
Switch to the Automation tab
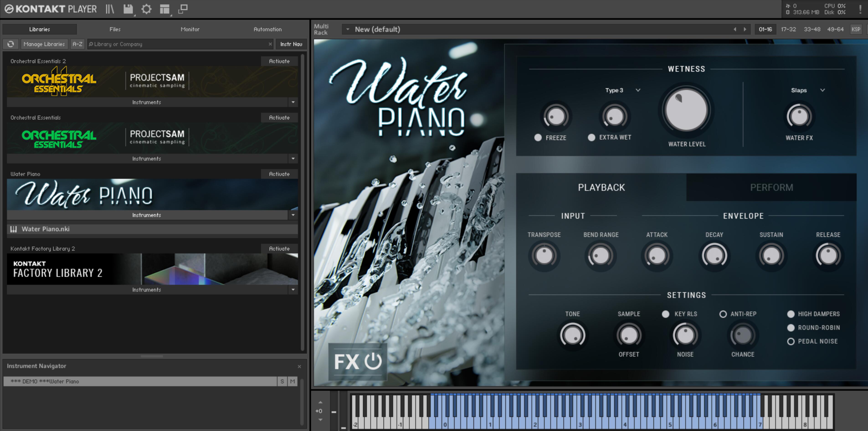pos(267,29)
